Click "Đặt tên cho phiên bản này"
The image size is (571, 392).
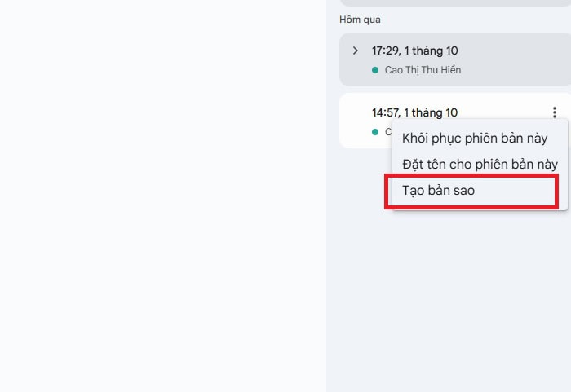click(x=480, y=165)
